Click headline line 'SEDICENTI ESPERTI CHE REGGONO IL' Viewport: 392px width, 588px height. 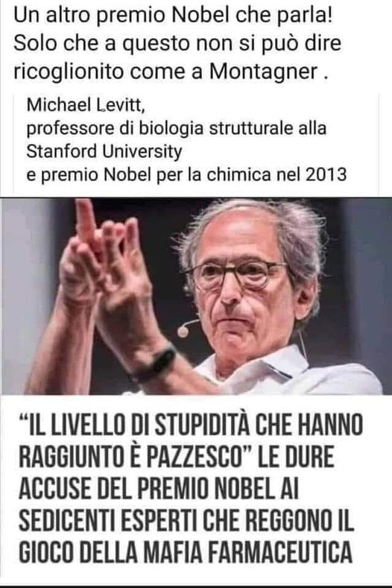[186, 520]
